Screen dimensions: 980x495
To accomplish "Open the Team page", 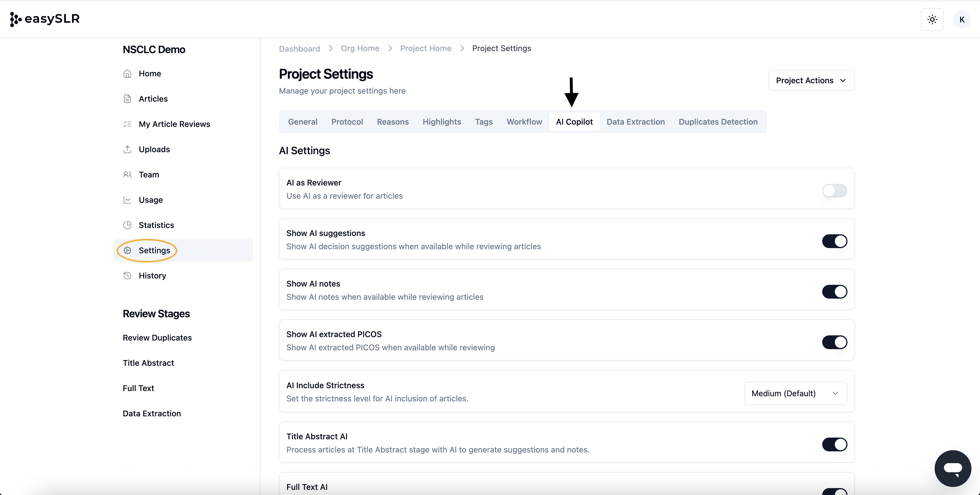I will (x=183, y=174).
